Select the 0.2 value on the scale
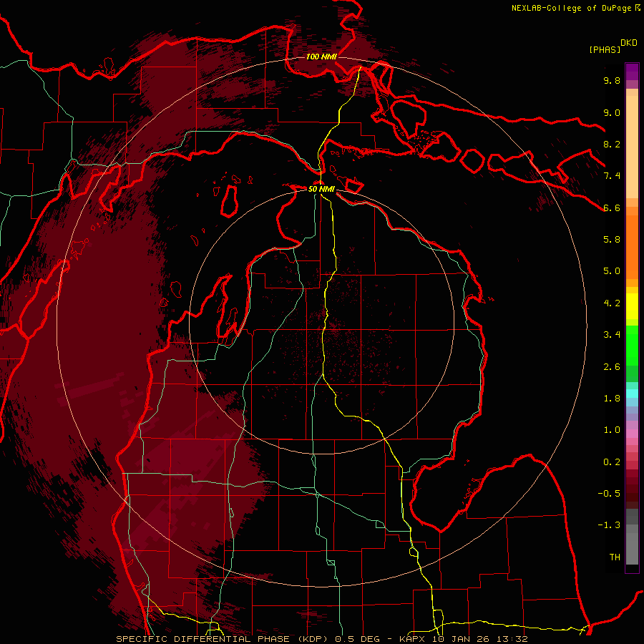 click(612, 462)
